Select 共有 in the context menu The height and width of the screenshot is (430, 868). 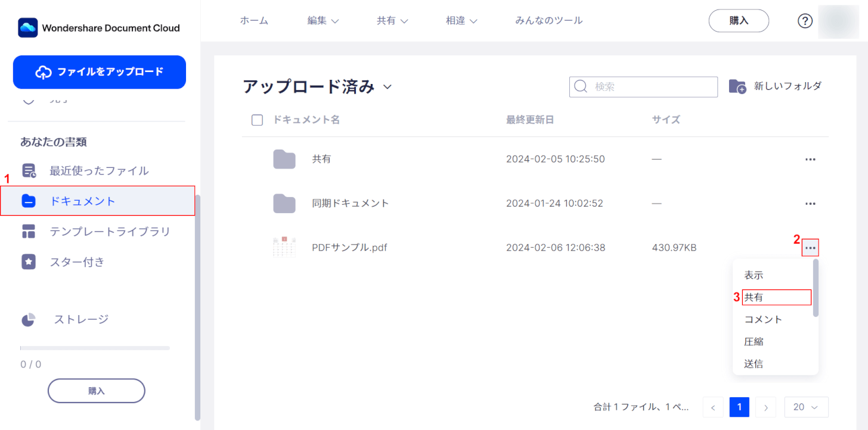(x=777, y=297)
